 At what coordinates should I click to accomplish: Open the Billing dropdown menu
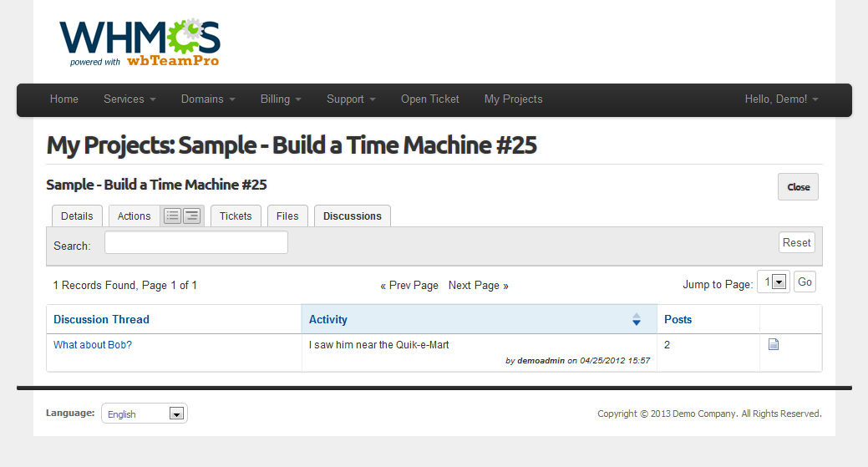coord(281,99)
